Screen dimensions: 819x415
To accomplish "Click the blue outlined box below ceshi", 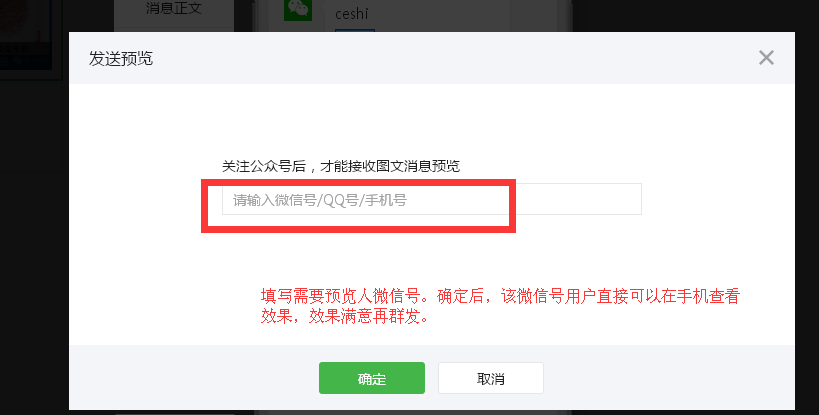I will (355, 30).
